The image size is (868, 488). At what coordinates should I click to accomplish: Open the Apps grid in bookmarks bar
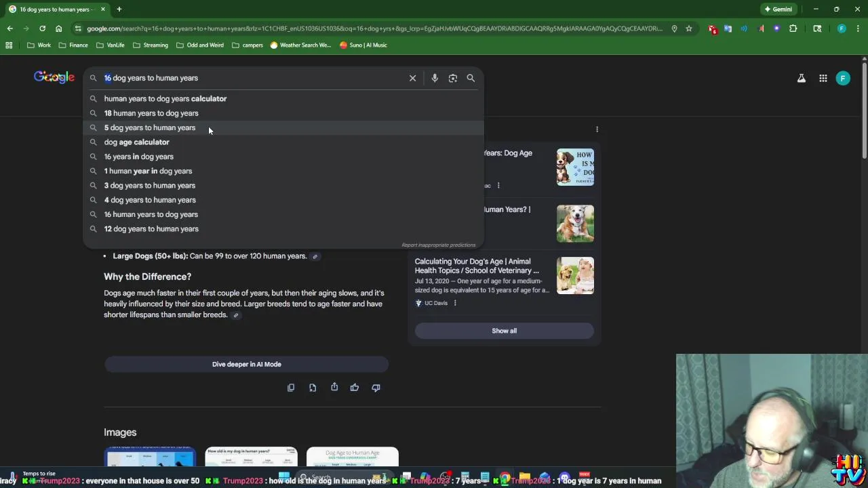click(x=9, y=45)
